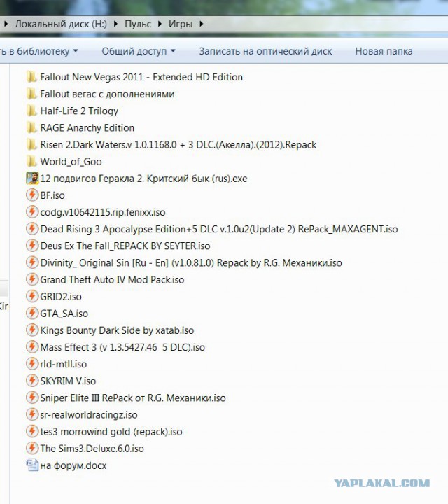Click disc image icon of rld-mtll.iso
Image resolution: width=448 pixels, height=504 pixels.
[32, 364]
